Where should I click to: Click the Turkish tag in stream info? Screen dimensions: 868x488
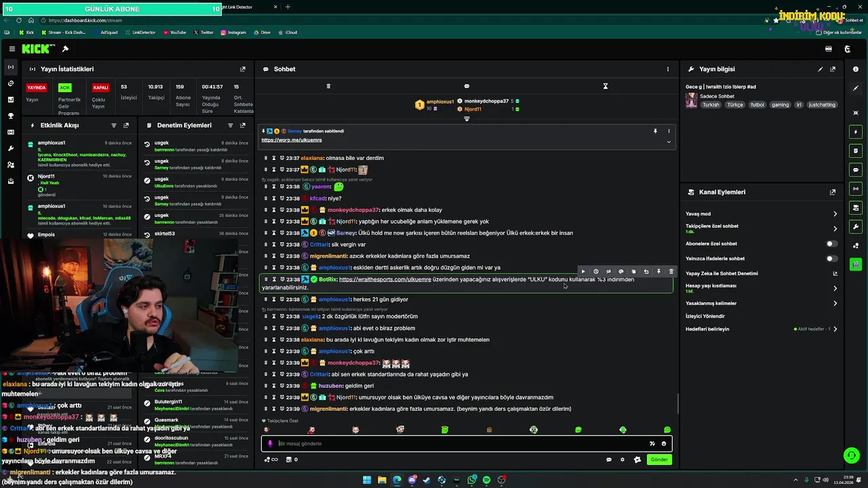(711, 105)
